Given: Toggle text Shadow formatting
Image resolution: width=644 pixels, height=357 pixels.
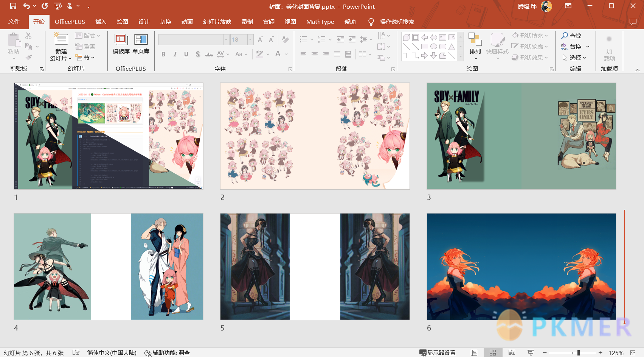Looking at the screenshot, I should click(x=198, y=54).
